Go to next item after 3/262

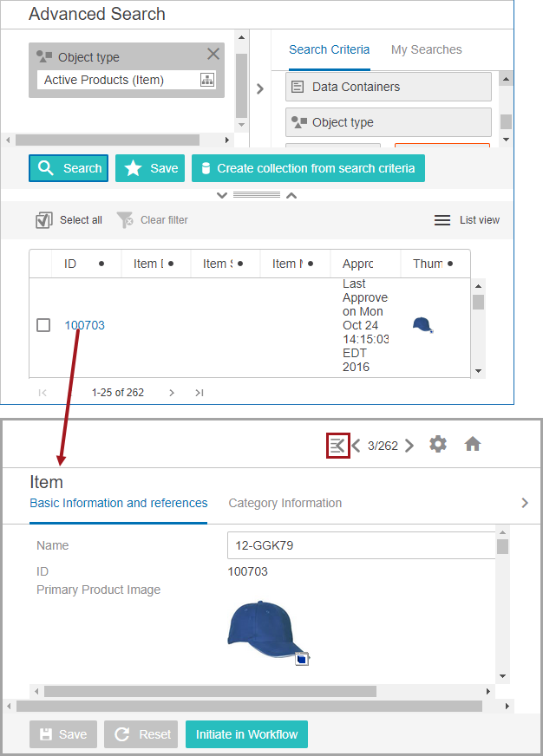tap(409, 446)
